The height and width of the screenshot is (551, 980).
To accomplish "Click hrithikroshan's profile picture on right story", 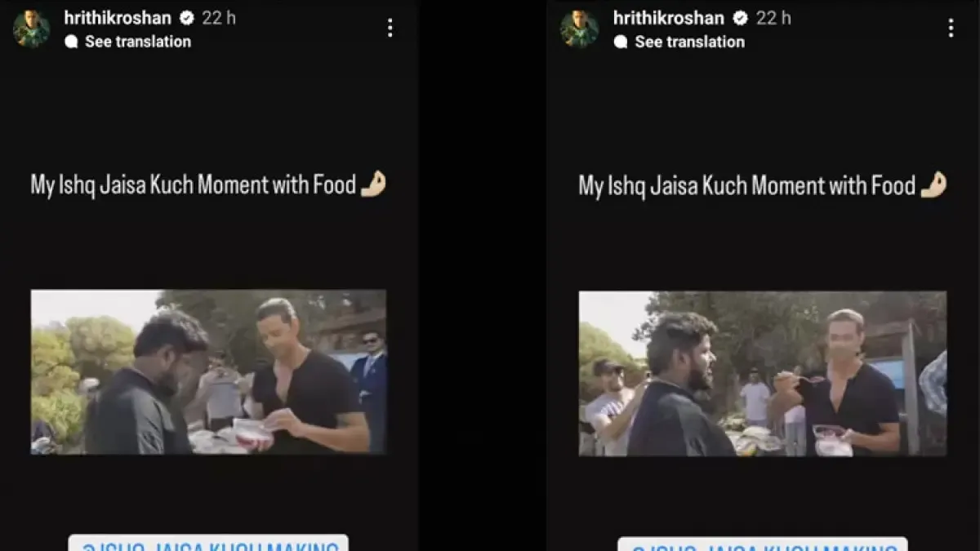I will (x=579, y=28).
